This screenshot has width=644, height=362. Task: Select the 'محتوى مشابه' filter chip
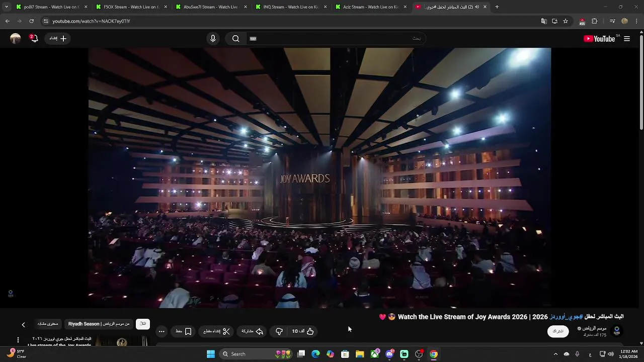tap(48, 324)
